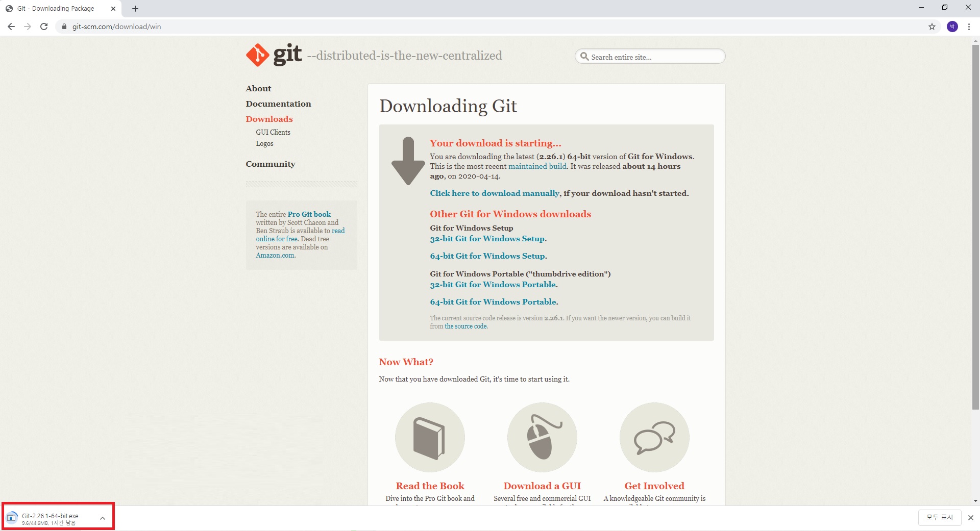Image resolution: width=980 pixels, height=531 pixels.
Task: Open the source code link
Action: point(465,326)
